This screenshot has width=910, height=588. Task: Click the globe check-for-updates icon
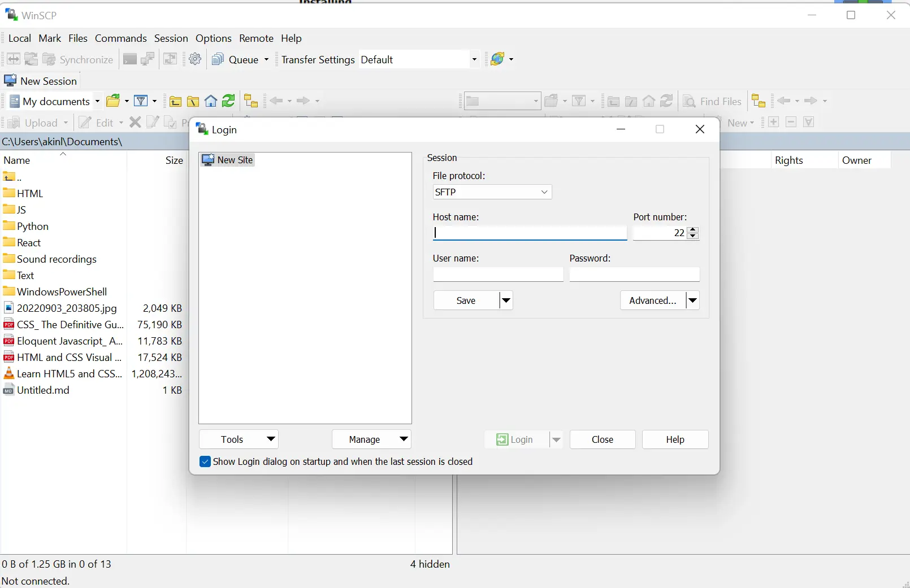[x=497, y=59]
